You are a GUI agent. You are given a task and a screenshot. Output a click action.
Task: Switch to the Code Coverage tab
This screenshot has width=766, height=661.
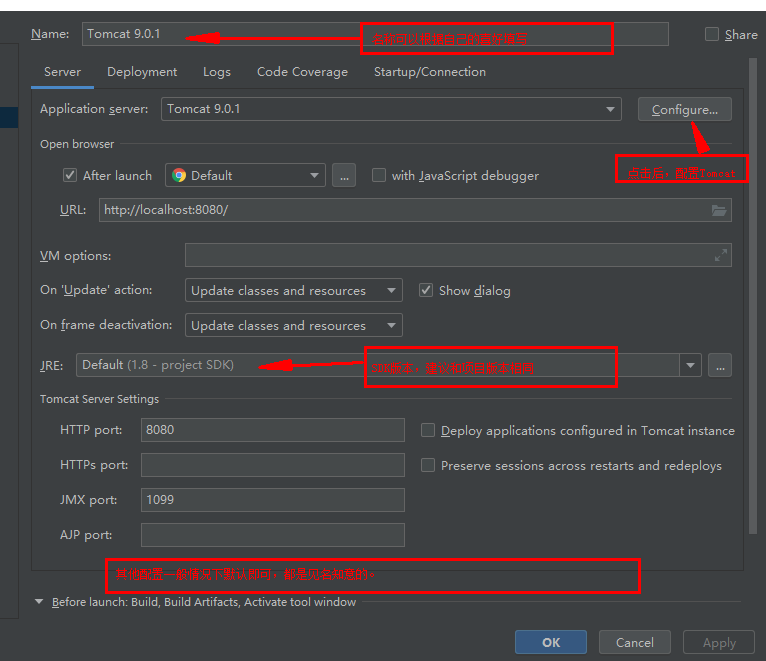302,72
